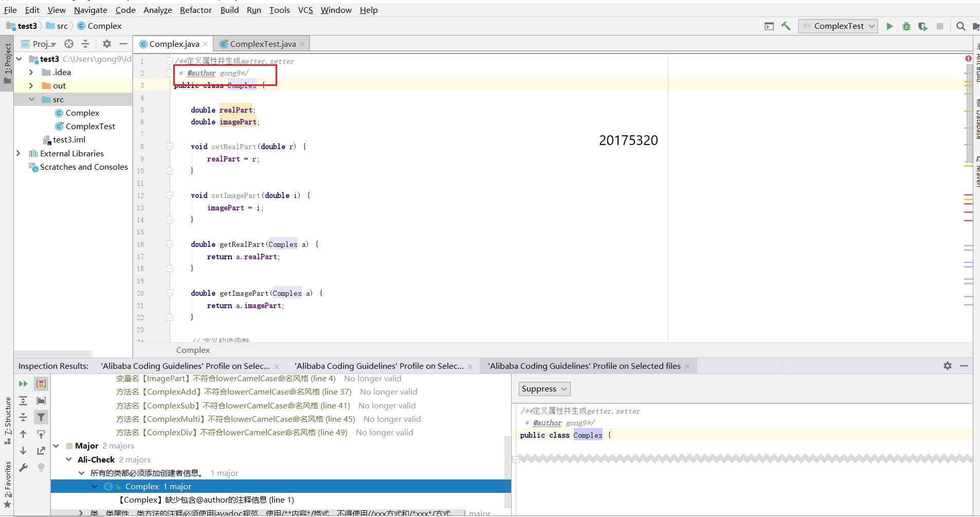This screenshot has width=980, height=517.
Task: Collapse the src folder
Action: point(31,99)
